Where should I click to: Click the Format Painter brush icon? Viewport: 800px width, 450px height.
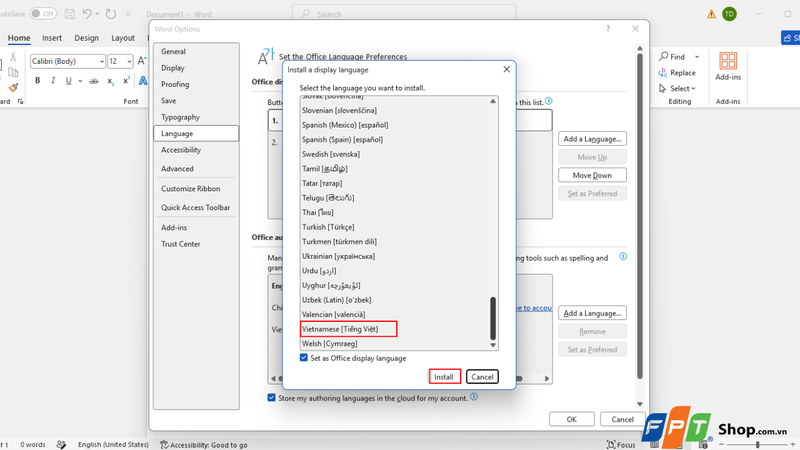tap(13, 88)
